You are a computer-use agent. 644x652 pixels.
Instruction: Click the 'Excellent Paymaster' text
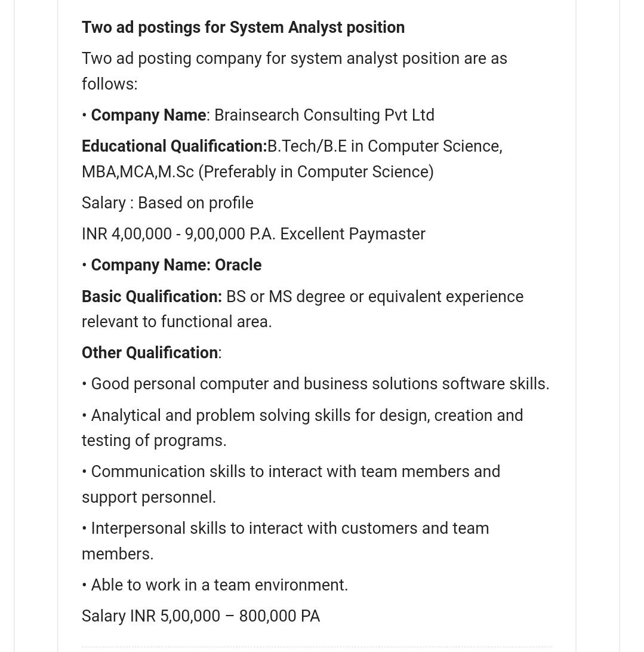[x=353, y=234]
